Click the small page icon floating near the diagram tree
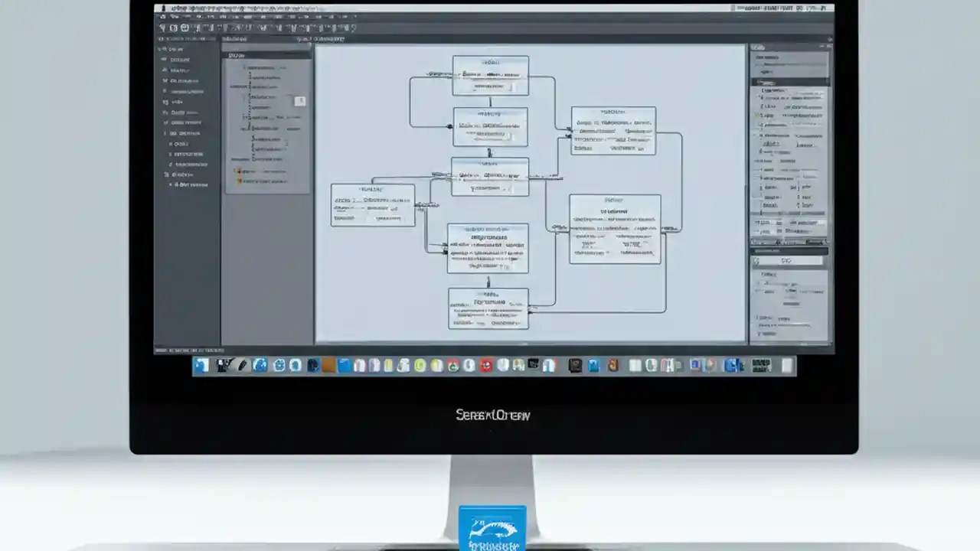The image size is (980, 551). [300, 100]
